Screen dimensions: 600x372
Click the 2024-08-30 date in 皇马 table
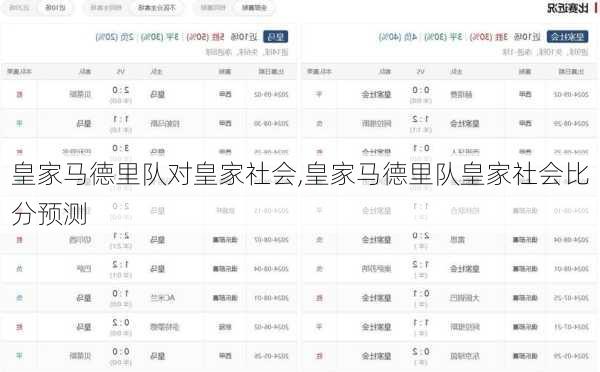pyautogui.click(x=271, y=124)
